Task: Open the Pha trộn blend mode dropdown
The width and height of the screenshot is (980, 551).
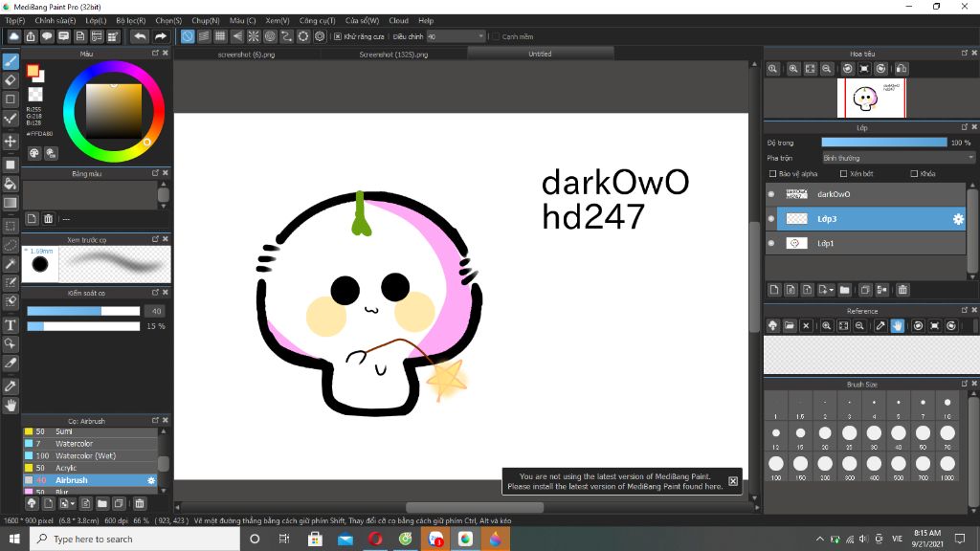Action: coord(898,158)
